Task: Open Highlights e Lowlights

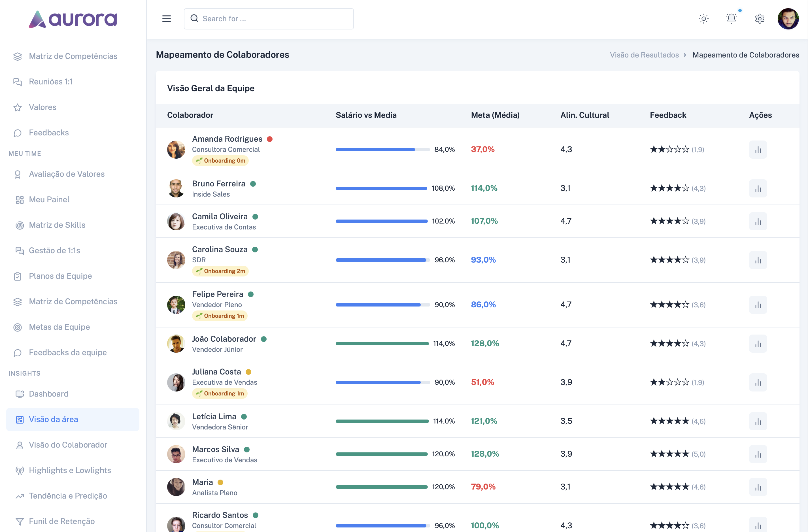Action: (73, 470)
